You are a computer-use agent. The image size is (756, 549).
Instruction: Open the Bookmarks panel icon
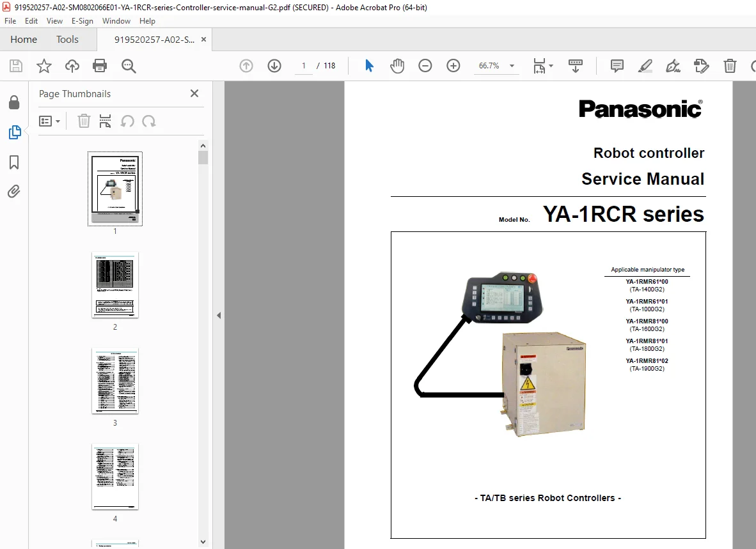click(14, 162)
